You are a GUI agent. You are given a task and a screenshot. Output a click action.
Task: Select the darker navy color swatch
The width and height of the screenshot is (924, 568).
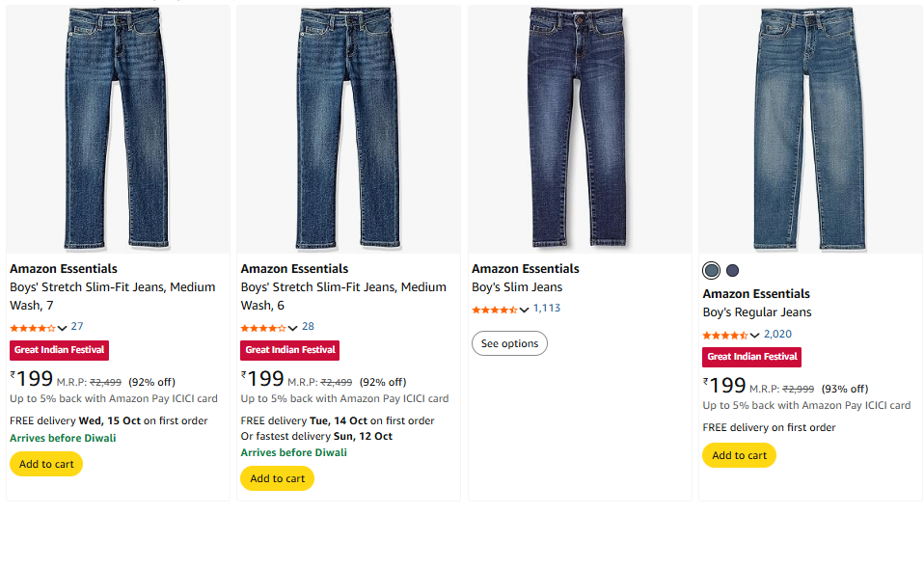(733, 270)
